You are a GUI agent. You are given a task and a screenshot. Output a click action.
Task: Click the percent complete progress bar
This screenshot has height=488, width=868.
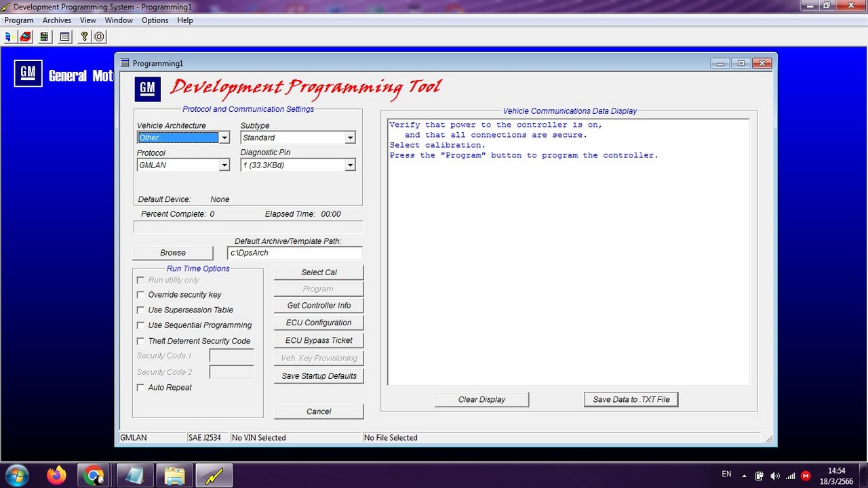248,227
